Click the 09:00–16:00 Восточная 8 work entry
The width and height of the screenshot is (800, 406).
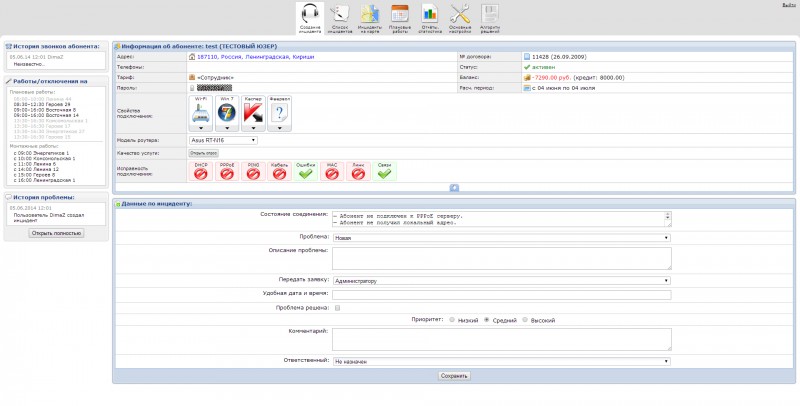pos(44,110)
